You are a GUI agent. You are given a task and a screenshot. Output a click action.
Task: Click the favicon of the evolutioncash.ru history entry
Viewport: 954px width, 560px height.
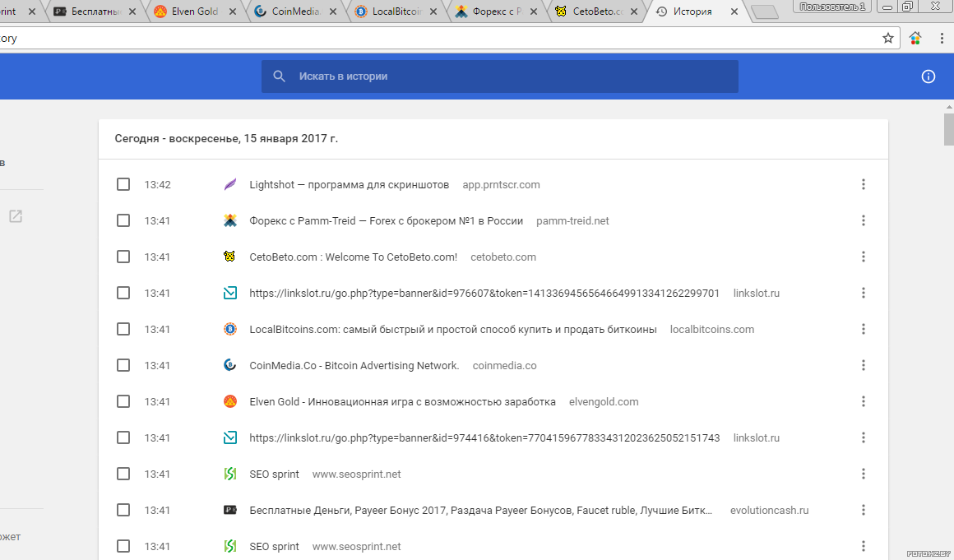[230, 510]
